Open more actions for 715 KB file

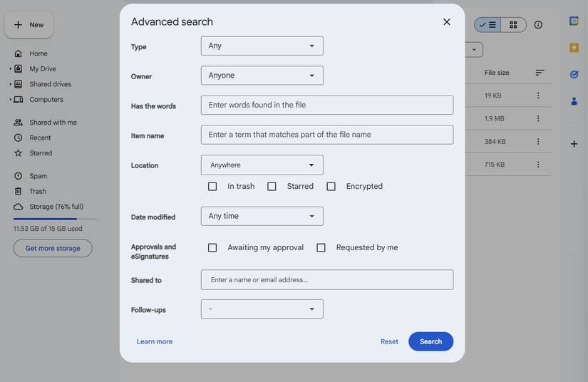point(538,165)
